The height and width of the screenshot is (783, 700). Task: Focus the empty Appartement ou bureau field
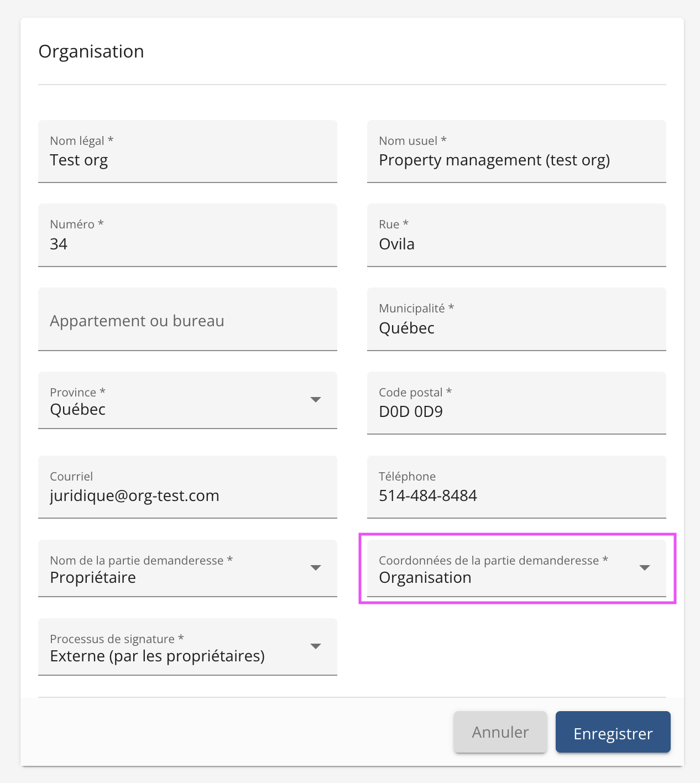(x=187, y=321)
